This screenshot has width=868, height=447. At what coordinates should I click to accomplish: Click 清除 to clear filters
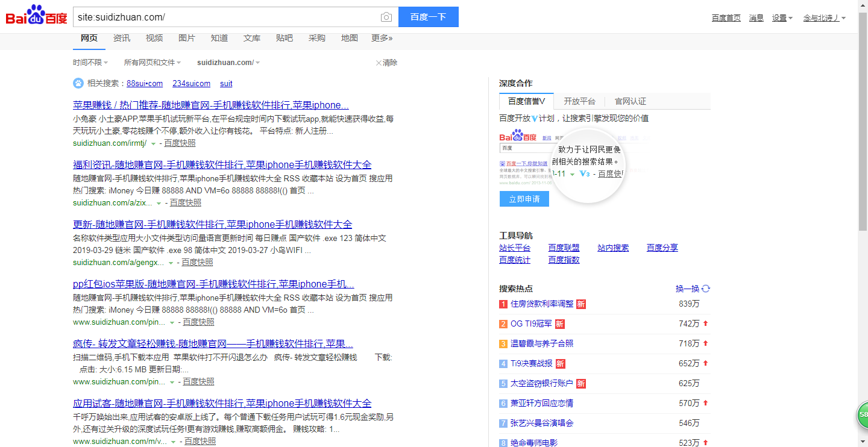(390, 63)
